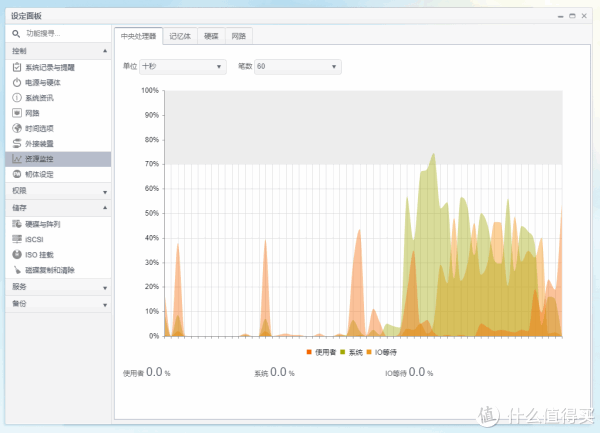Click the 使用者 0.0 % readout

pyautogui.click(x=147, y=372)
